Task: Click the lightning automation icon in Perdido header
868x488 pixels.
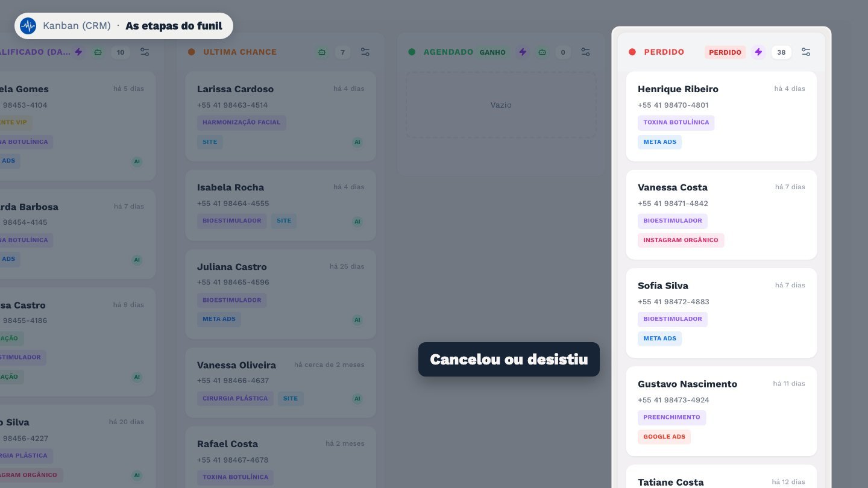Action: (758, 52)
